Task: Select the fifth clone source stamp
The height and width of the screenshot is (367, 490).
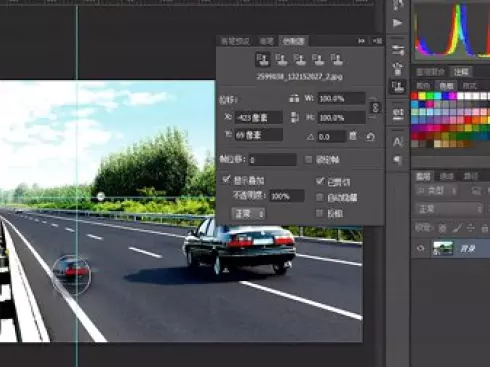Action: pos(337,59)
